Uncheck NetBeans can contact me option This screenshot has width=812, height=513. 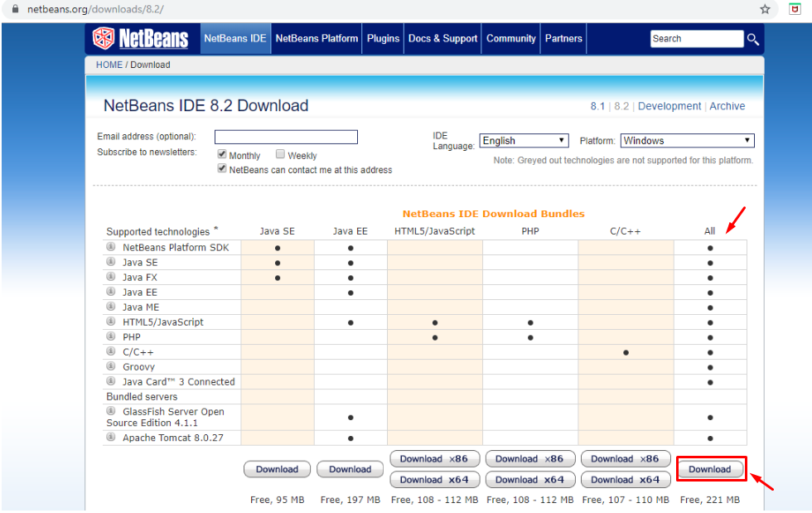tap(222, 167)
